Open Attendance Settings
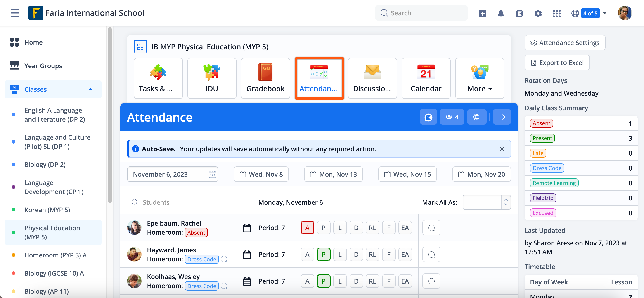Viewport: 644px width, 298px height. (565, 43)
